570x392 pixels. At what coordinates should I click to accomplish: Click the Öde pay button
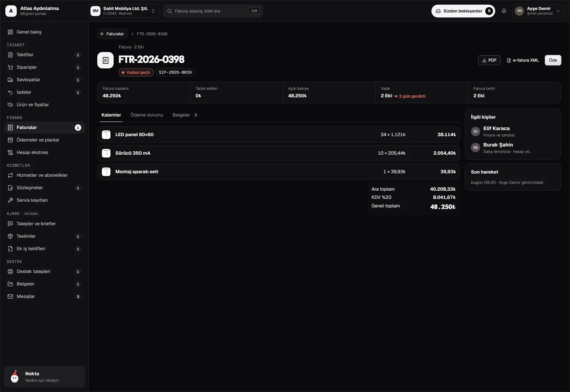(553, 60)
